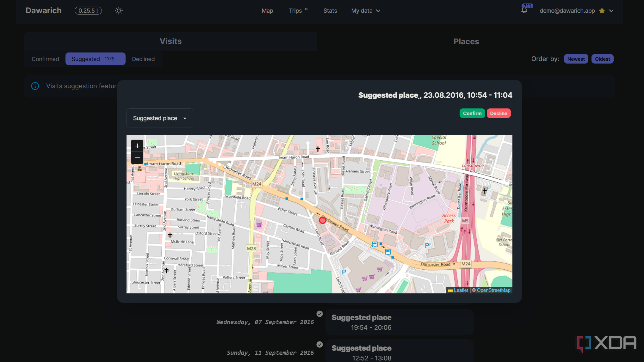The height and width of the screenshot is (362, 644).
Task: Show Declined visits
Action: click(x=143, y=59)
